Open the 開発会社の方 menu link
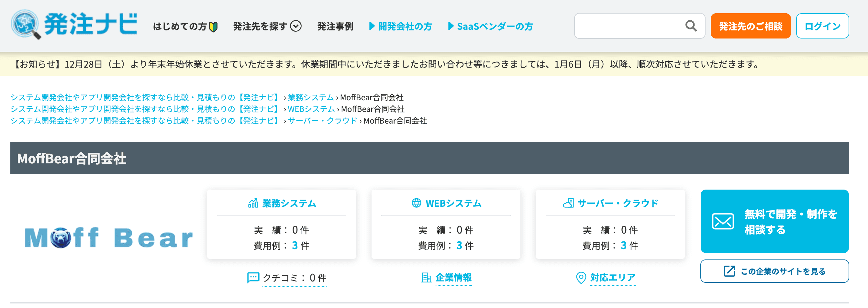Image resolution: width=868 pixels, height=308 pixels. click(401, 26)
